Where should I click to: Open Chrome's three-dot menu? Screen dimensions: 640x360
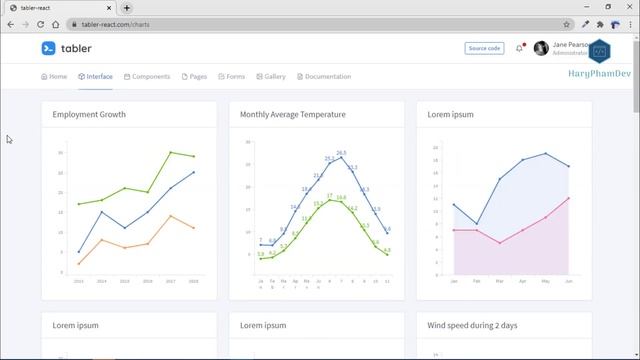pos(631,24)
